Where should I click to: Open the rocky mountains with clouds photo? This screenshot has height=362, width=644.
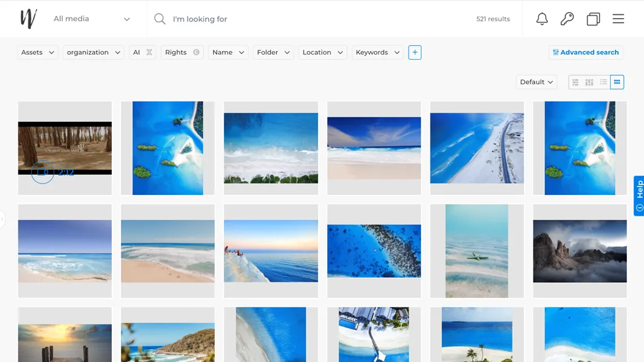tap(580, 251)
